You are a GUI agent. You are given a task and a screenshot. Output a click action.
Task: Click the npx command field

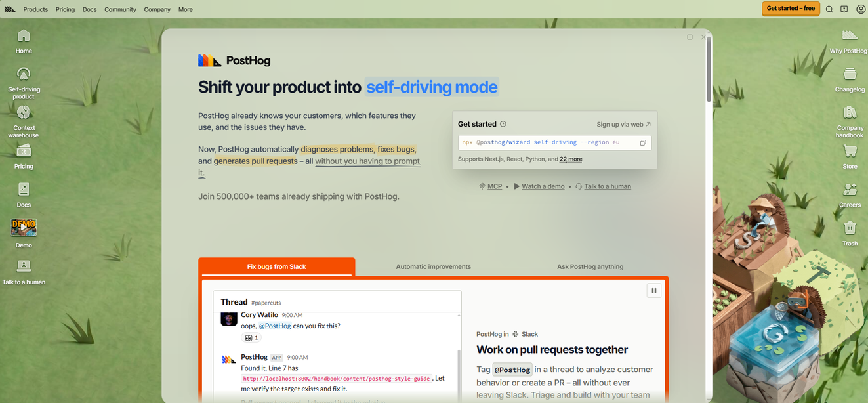click(554, 142)
